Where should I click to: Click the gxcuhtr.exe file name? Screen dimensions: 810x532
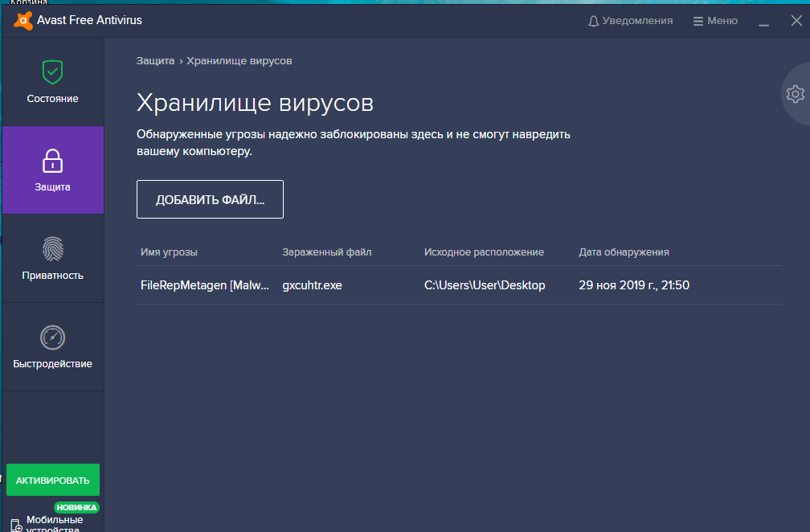312,285
